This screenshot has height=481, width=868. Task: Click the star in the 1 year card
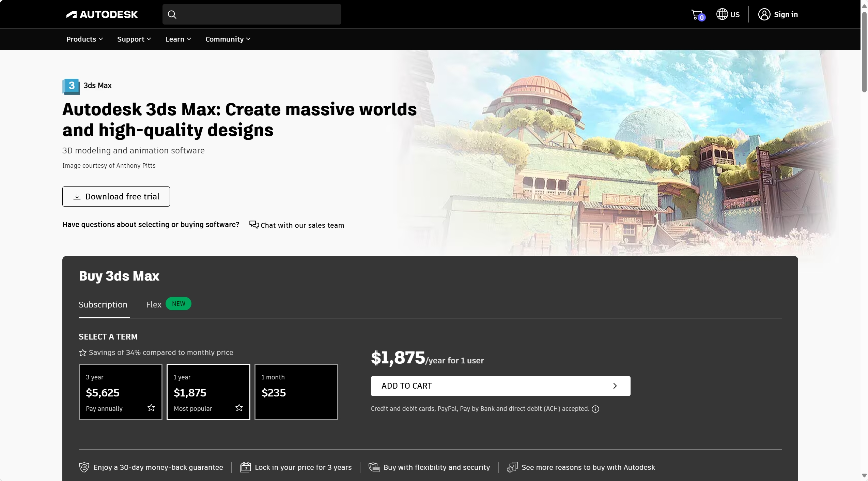tap(239, 408)
